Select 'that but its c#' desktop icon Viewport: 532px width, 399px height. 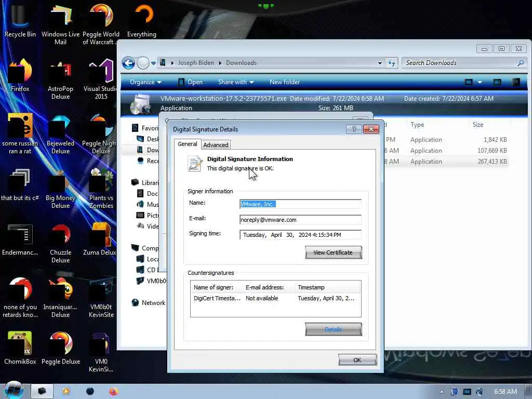point(20,184)
